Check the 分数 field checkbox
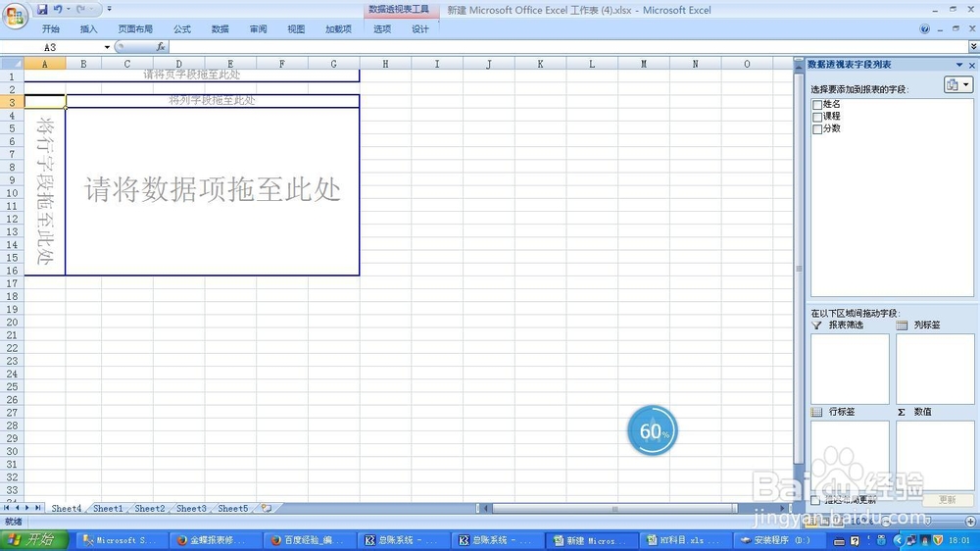The height and width of the screenshot is (551, 980). 817,128
